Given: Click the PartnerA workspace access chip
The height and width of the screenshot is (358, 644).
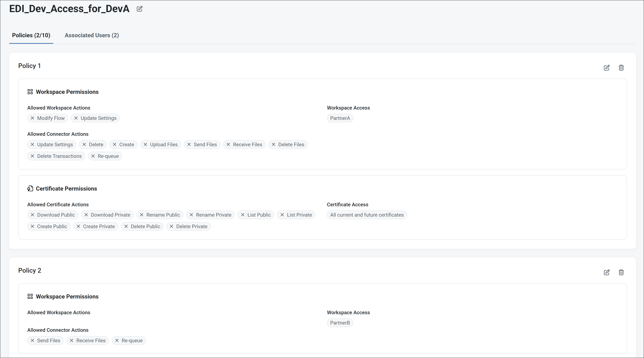Looking at the screenshot, I should (340, 118).
